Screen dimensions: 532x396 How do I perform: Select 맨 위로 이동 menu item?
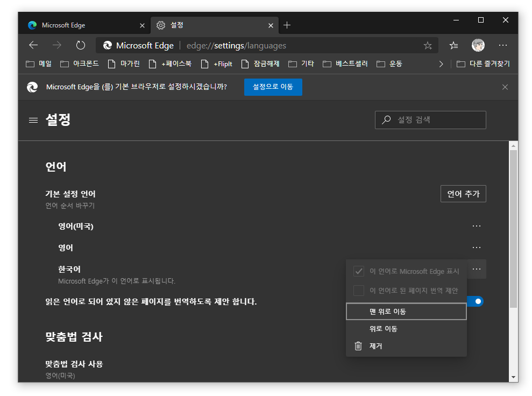(406, 312)
